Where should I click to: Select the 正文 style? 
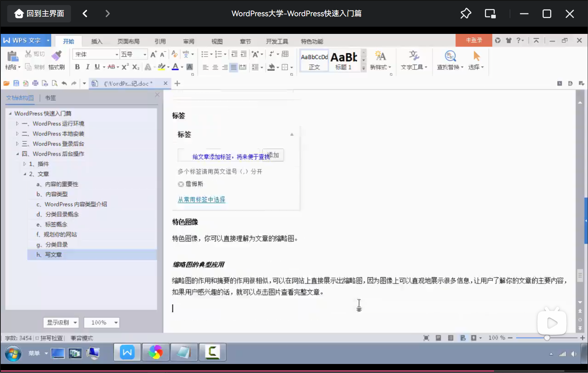(314, 61)
